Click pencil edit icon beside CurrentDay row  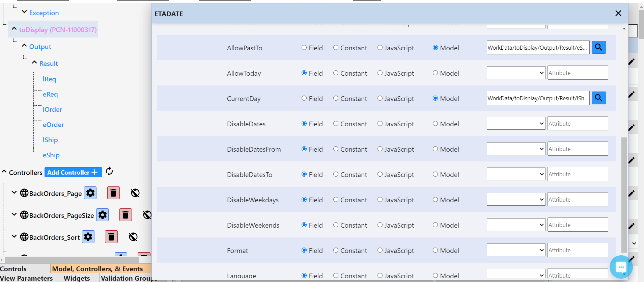pyautogui.click(x=632, y=94)
